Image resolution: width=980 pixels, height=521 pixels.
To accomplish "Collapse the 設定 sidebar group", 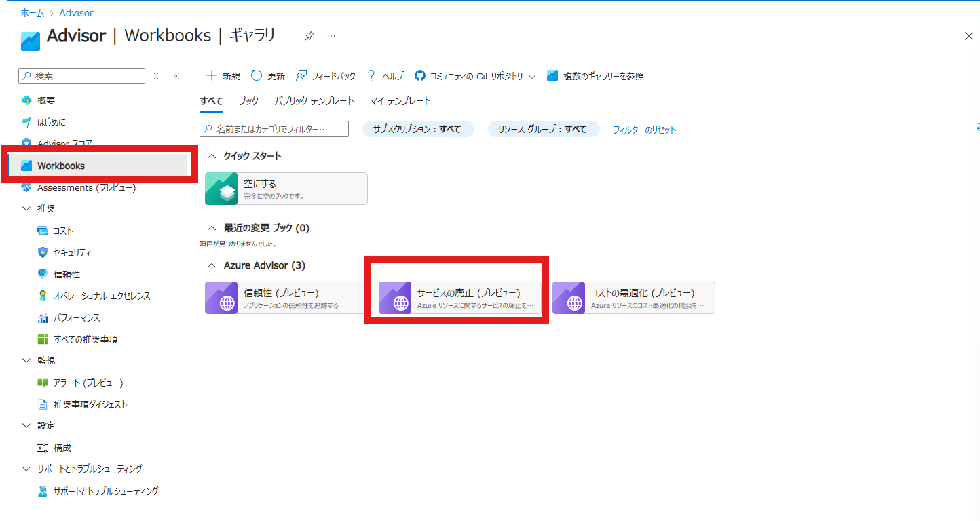I will [x=26, y=425].
